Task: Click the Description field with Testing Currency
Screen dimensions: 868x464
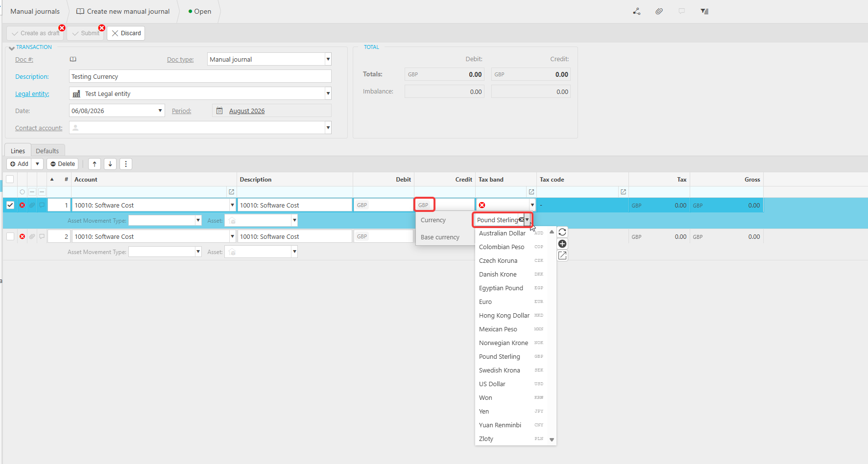Action: click(x=200, y=76)
